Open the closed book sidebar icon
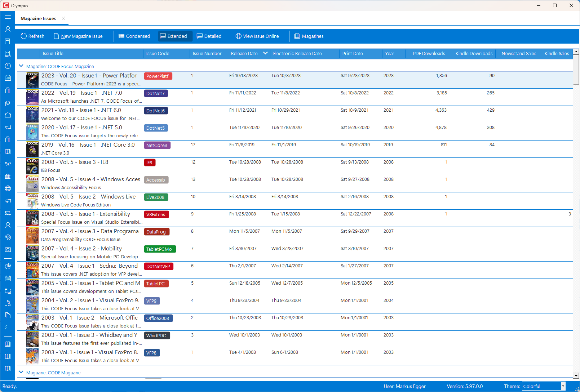580x392 pixels. coord(8,41)
